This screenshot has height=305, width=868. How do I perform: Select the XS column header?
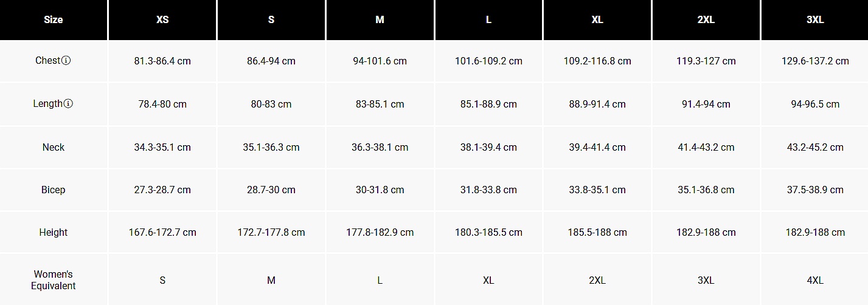coord(162,19)
